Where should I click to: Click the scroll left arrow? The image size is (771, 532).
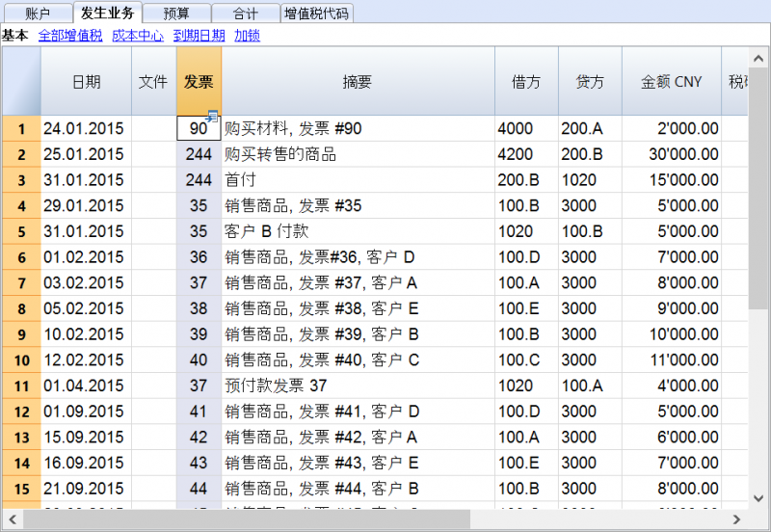(x=13, y=519)
